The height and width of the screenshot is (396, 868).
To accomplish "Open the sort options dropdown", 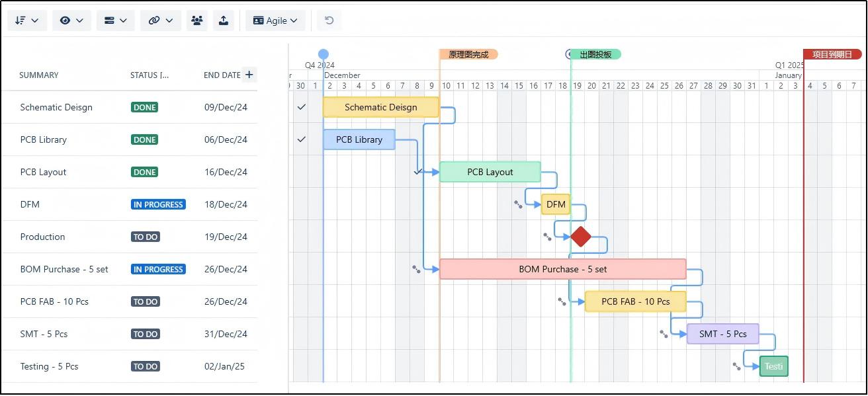I will (x=26, y=20).
